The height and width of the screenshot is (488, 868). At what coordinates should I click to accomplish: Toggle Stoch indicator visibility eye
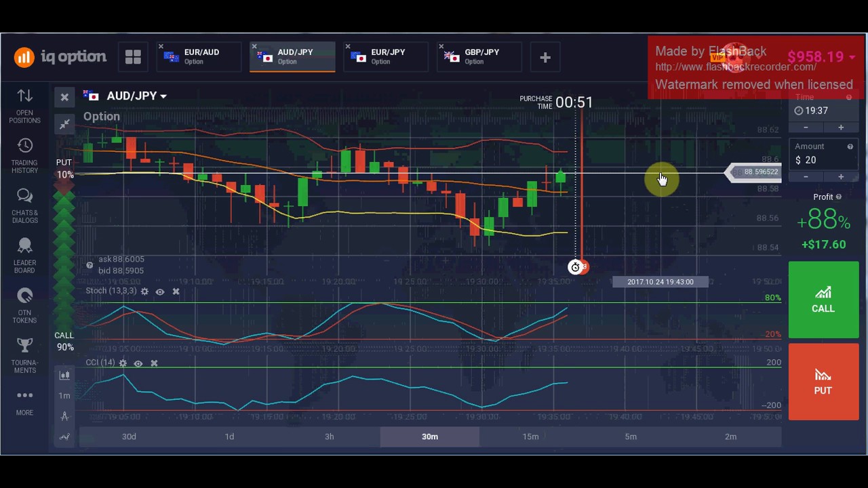[x=160, y=291]
